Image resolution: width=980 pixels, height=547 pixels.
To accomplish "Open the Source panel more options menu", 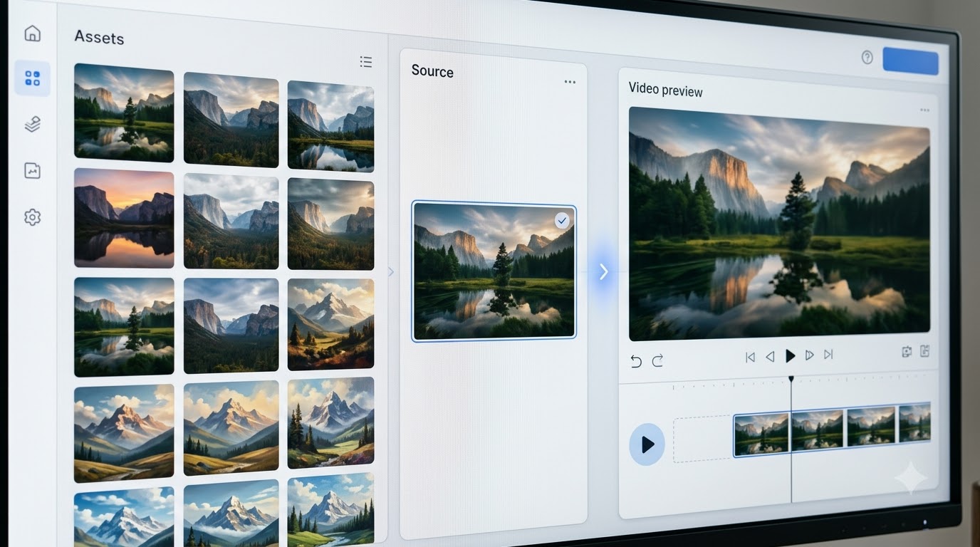I will pyautogui.click(x=570, y=82).
